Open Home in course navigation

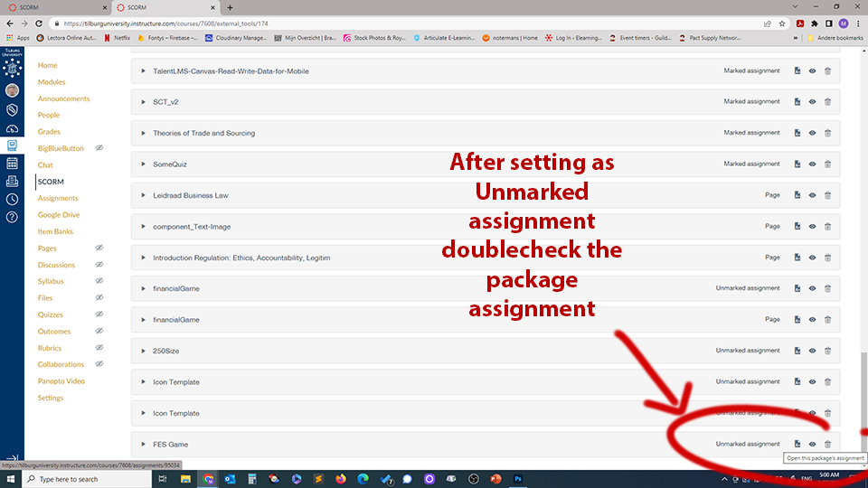48,65
